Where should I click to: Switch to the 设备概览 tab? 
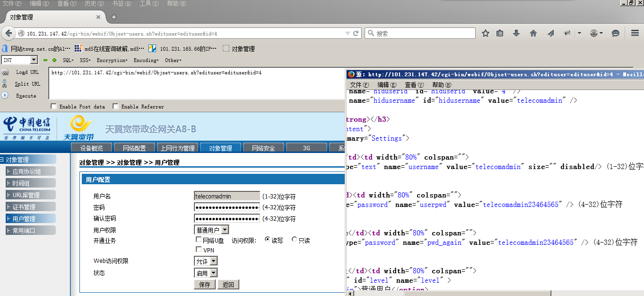pyautogui.click(x=92, y=148)
